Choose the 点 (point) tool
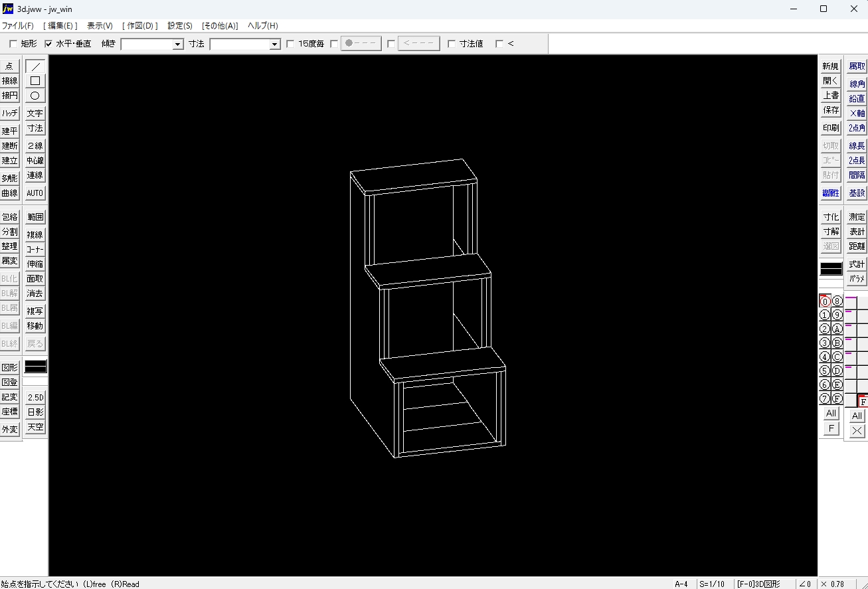Screen dimensions: 868x589 pos(9,66)
